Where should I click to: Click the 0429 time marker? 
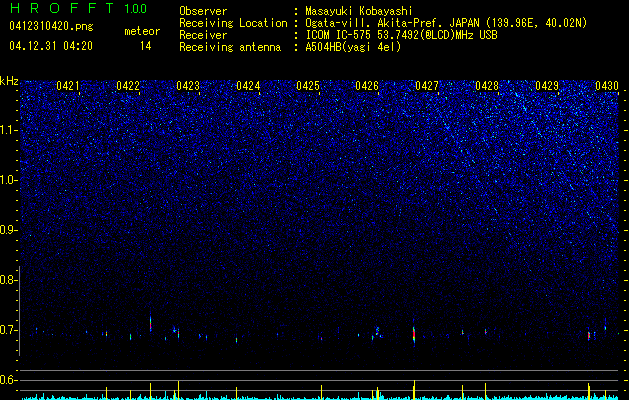pos(547,86)
